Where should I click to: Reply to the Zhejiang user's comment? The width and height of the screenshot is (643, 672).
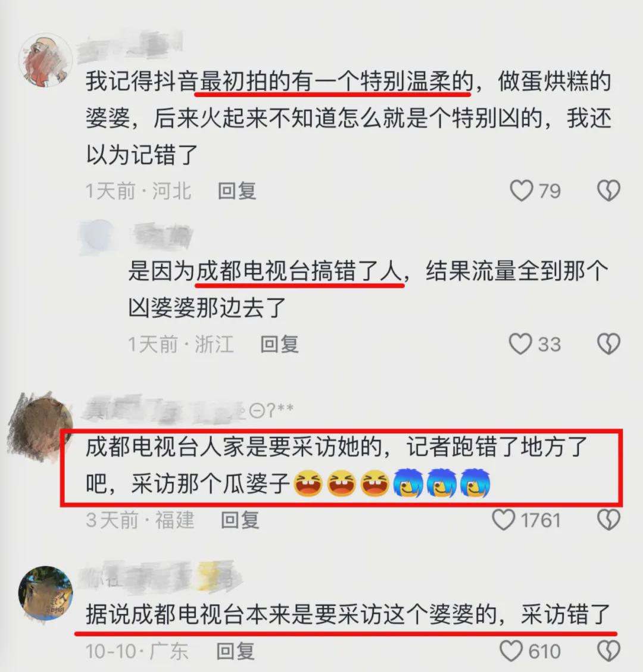[x=279, y=344]
